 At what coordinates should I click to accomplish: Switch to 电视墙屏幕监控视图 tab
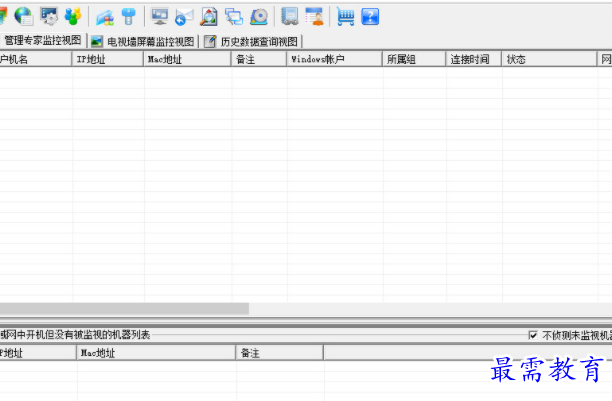click(143, 41)
